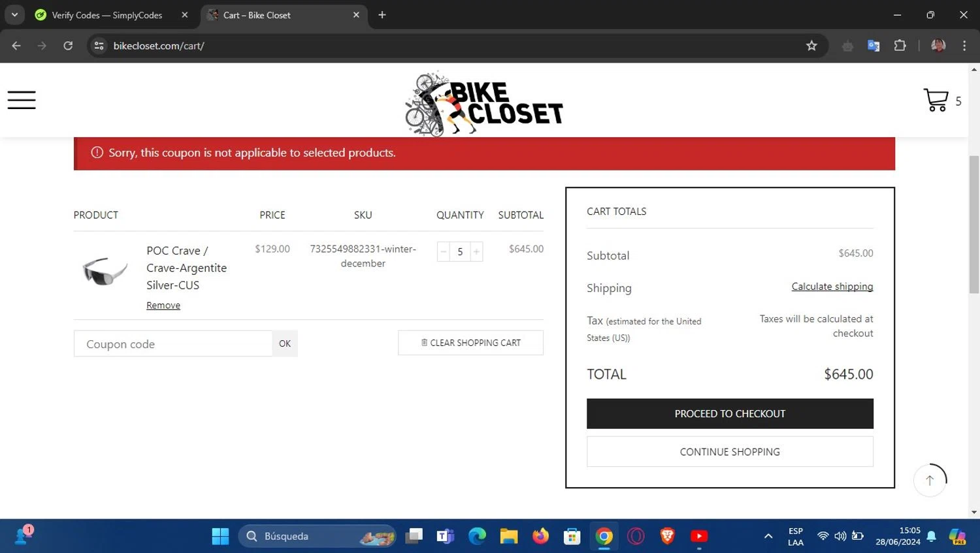Go forward in browser history
980x553 pixels.
(42, 46)
